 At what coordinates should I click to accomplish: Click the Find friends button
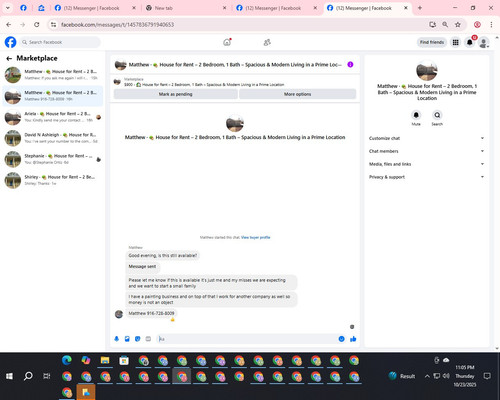point(432,42)
